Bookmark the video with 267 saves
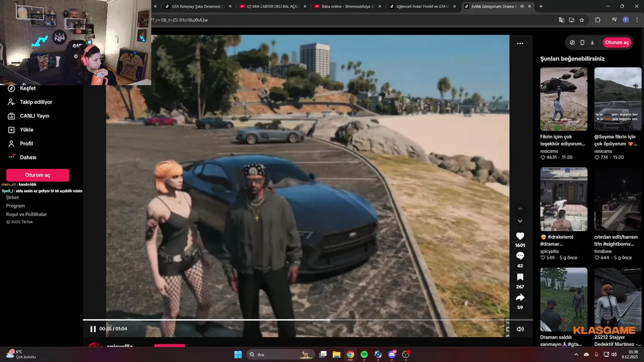Image resolution: width=644 pixels, height=362 pixels. click(520, 277)
